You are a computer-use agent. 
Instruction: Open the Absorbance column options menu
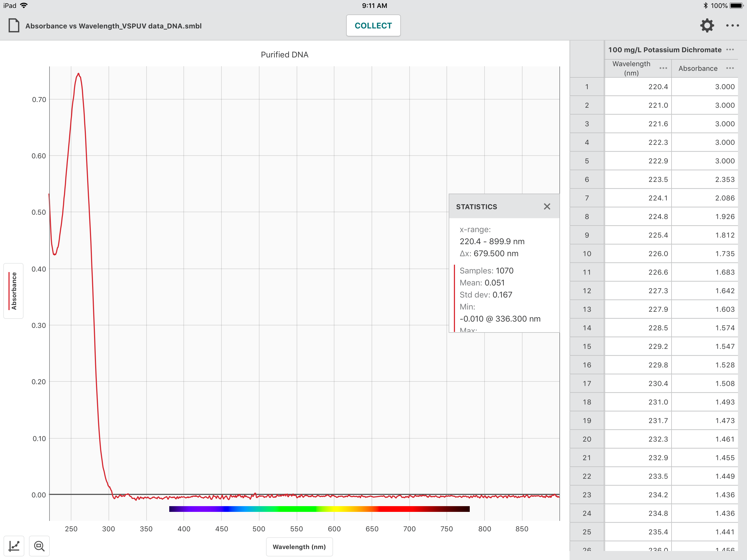coord(730,68)
